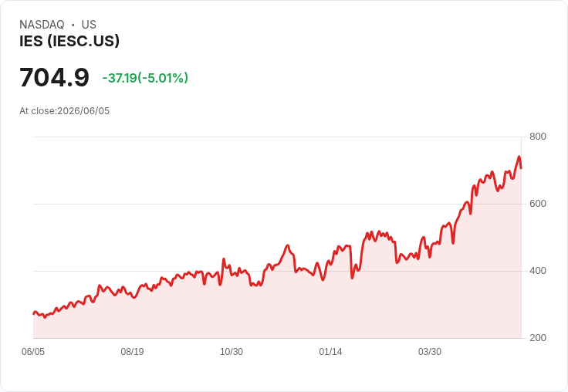568x392 pixels.
Task: Click the 400 y-axis label
Action: 538,271
